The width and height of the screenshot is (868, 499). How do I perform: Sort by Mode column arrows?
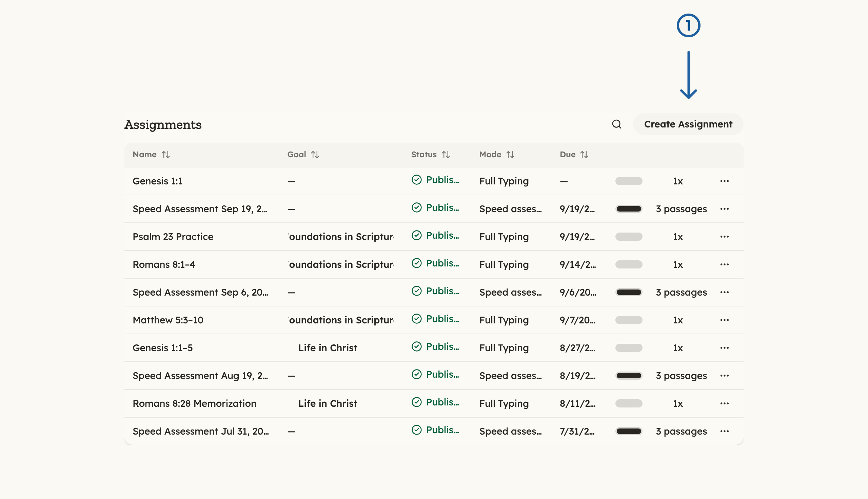pos(510,155)
